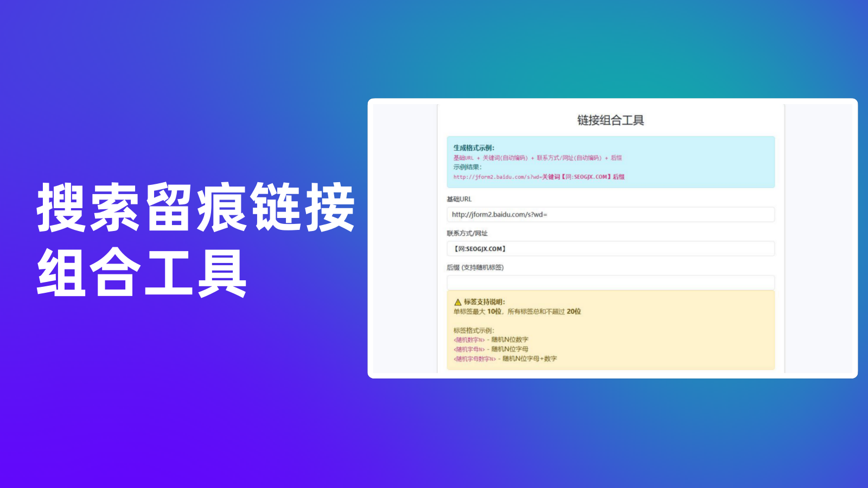The image size is (868, 488).
Task: Click the 联系方式/网址 label
Action: (x=467, y=233)
